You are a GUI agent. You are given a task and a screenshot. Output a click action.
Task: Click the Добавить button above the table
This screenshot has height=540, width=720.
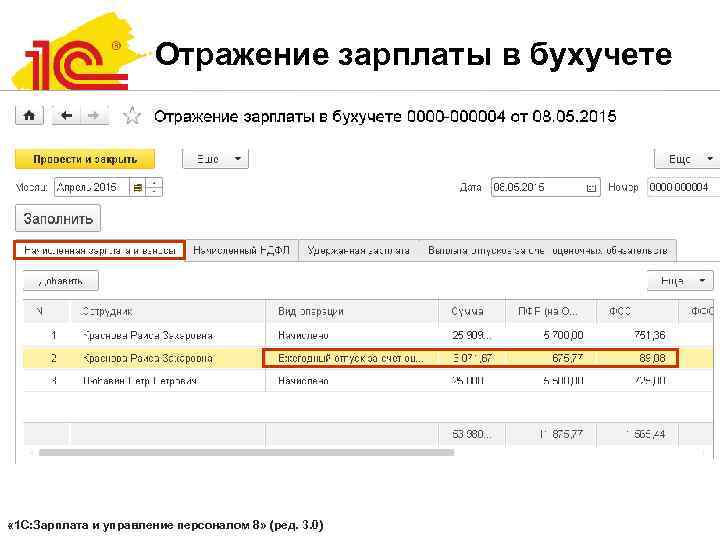tap(61, 281)
